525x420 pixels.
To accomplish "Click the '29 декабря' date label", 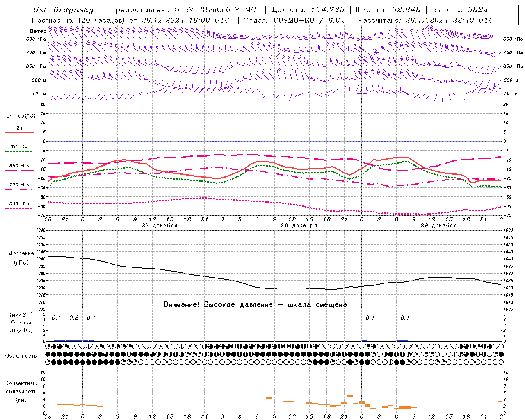I will [x=438, y=226].
